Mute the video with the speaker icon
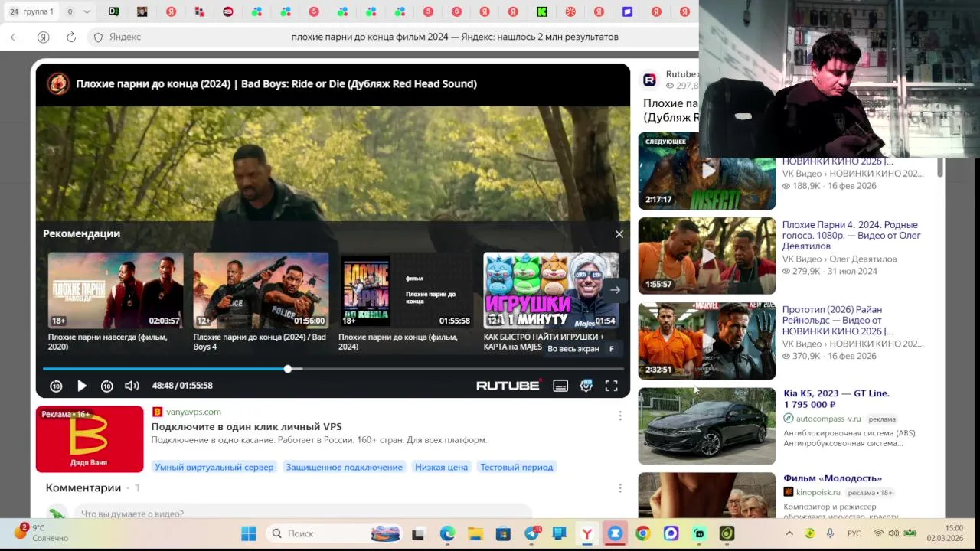The image size is (980, 551). pyautogui.click(x=132, y=386)
